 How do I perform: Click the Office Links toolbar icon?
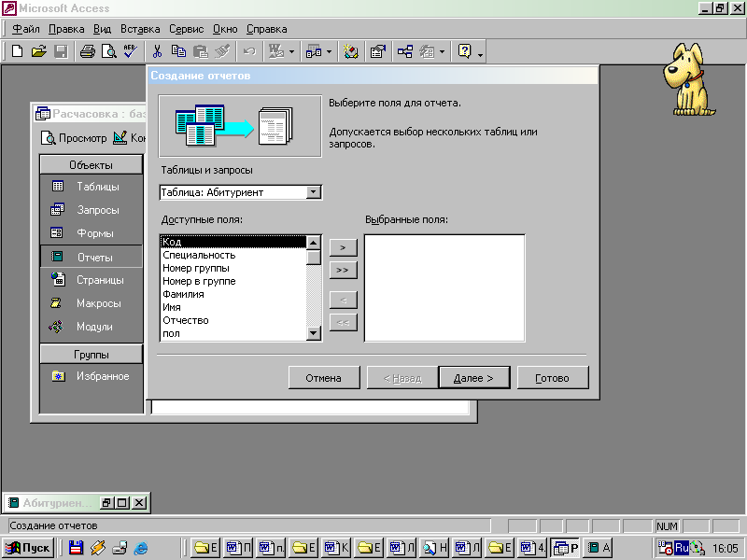[x=276, y=51]
